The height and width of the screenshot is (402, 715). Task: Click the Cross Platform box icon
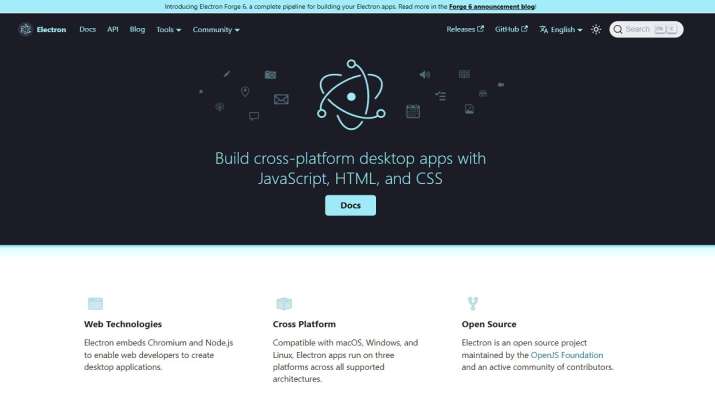coord(284,304)
